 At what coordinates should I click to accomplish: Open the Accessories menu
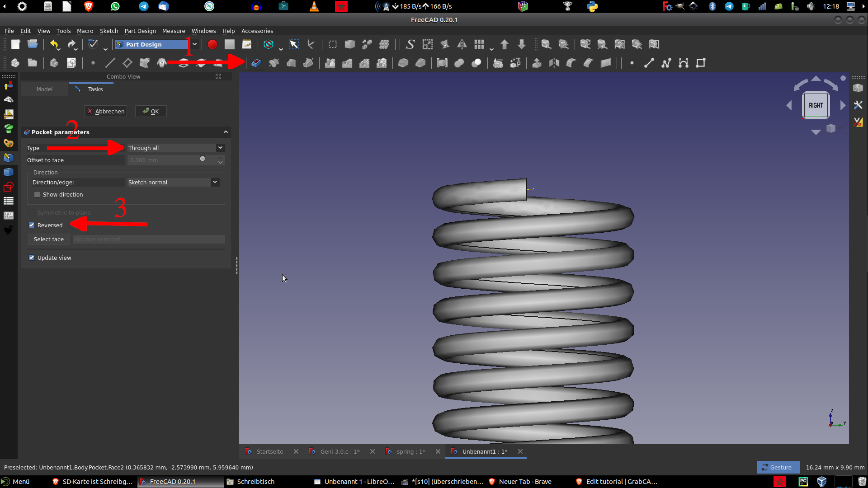click(257, 31)
